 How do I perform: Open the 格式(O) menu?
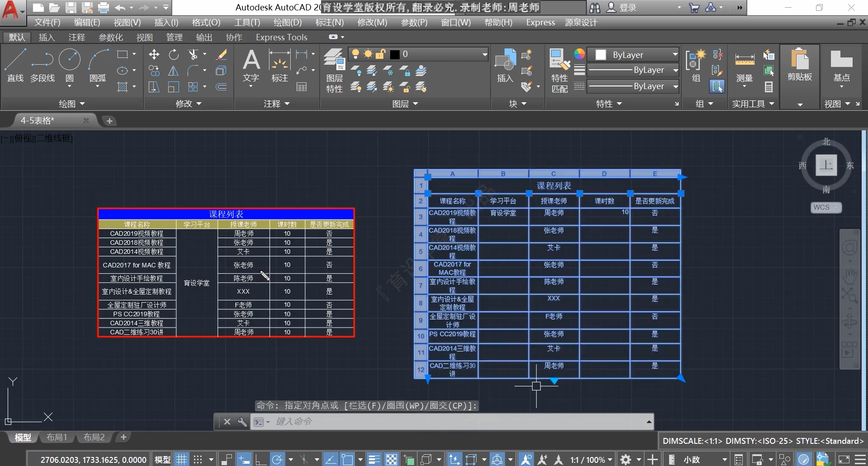point(206,23)
